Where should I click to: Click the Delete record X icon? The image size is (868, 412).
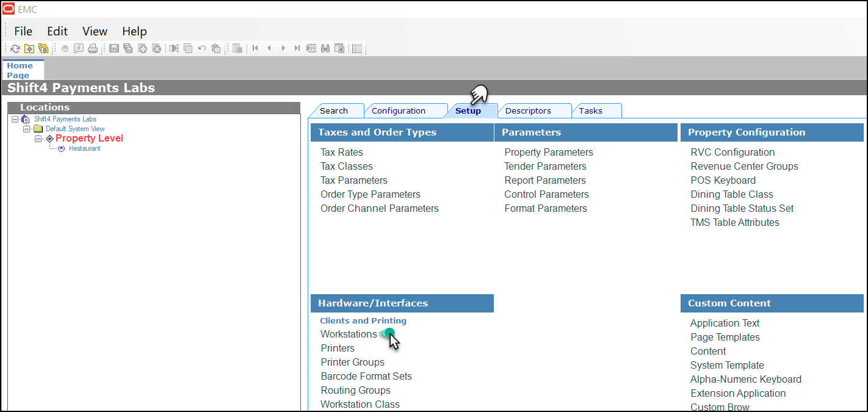156,49
